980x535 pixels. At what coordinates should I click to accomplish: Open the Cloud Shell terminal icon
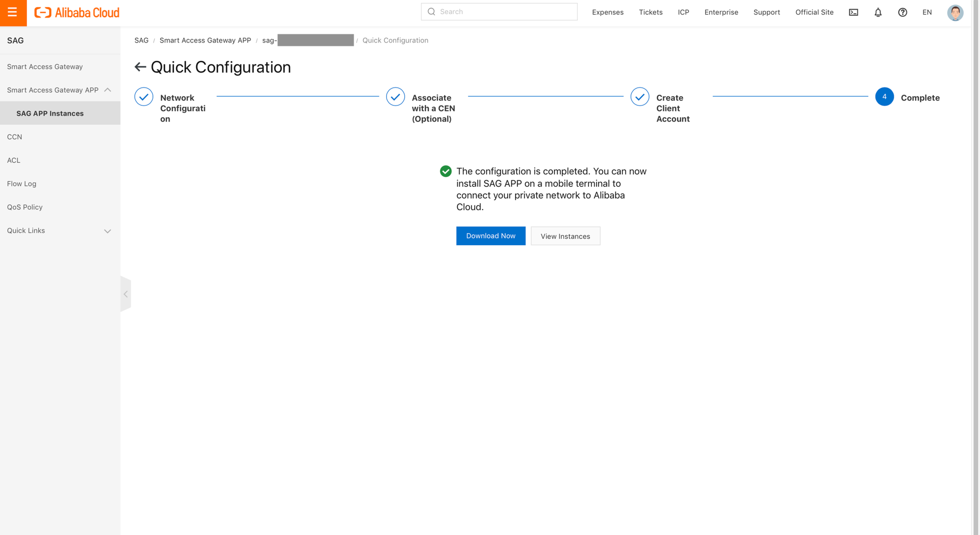pyautogui.click(x=853, y=12)
